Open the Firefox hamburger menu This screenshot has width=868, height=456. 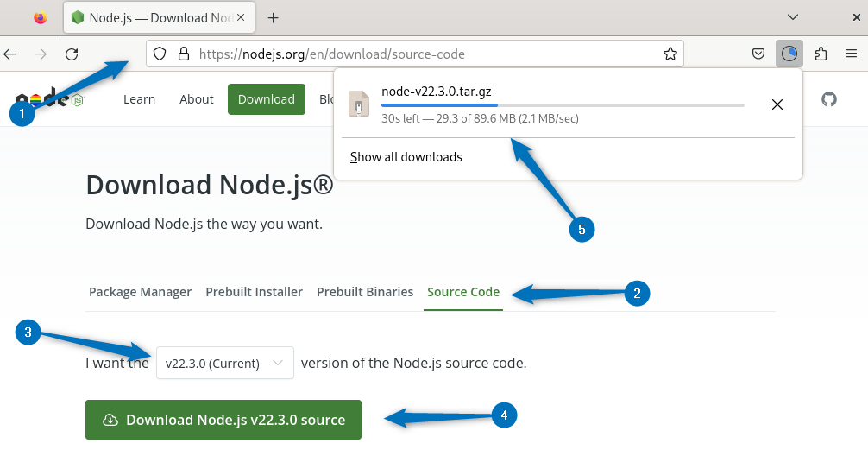click(852, 54)
